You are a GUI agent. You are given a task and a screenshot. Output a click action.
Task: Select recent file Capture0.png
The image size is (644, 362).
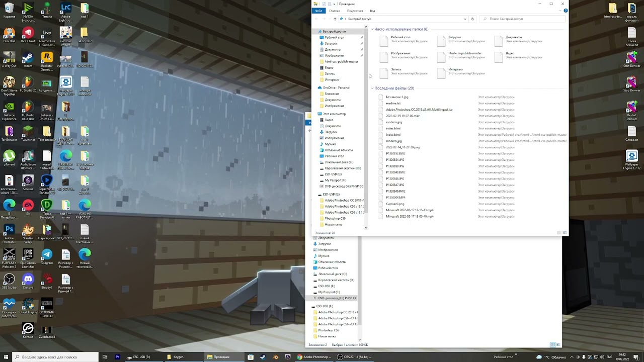coord(394,204)
